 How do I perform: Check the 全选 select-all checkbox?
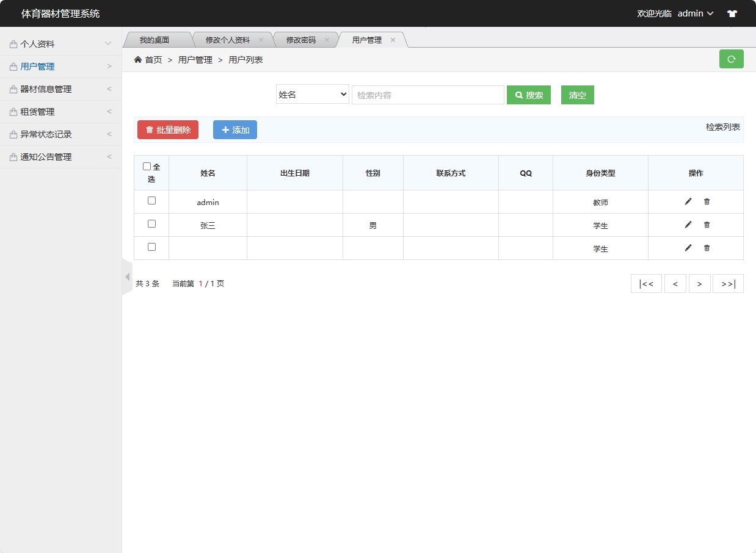[147, 165]
